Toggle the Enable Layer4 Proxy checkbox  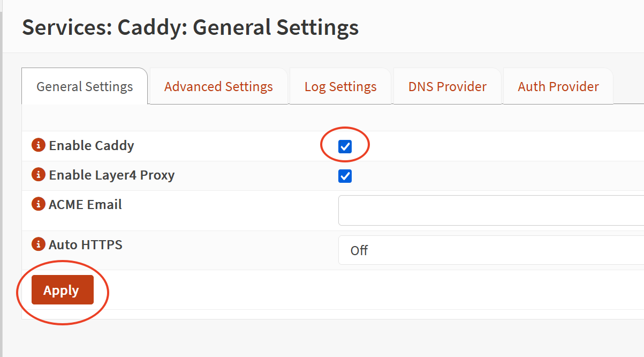[x=345, y=176]
